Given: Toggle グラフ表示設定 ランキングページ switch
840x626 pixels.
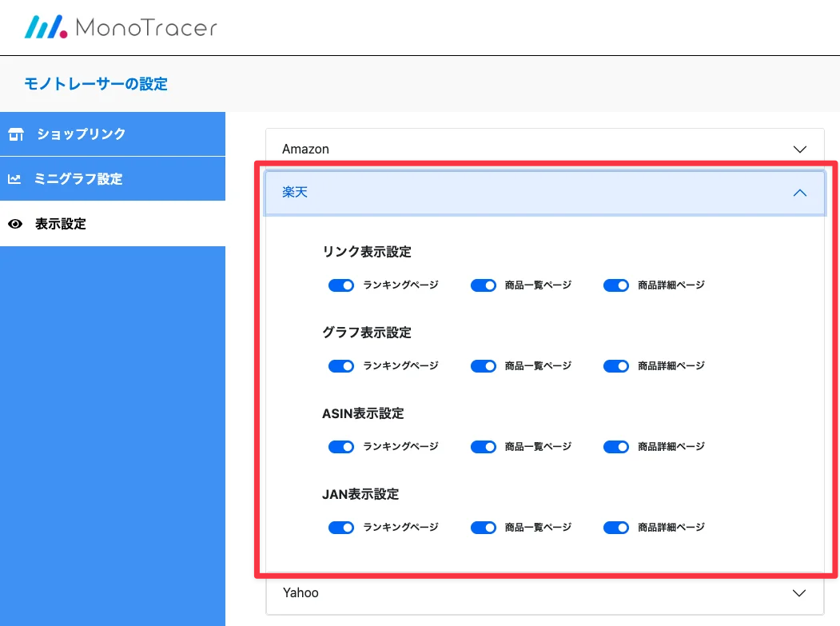Looking at the screenshot, I should tap(341, 366).
